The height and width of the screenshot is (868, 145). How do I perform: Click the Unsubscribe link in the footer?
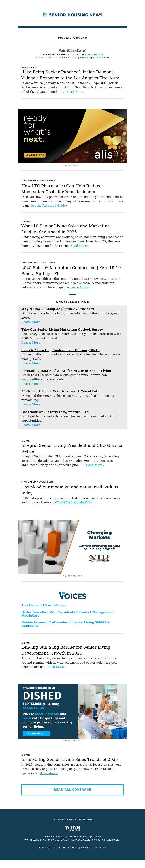tap(100, 847)
